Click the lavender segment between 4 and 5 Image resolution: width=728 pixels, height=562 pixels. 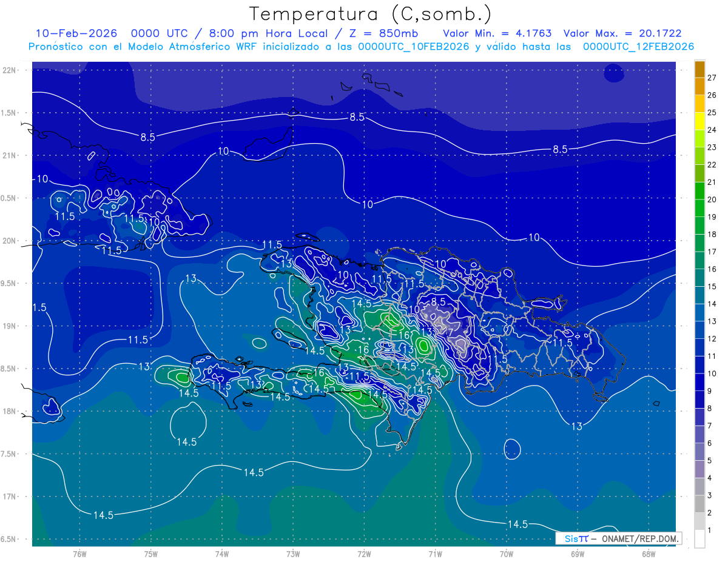[699, 468]
